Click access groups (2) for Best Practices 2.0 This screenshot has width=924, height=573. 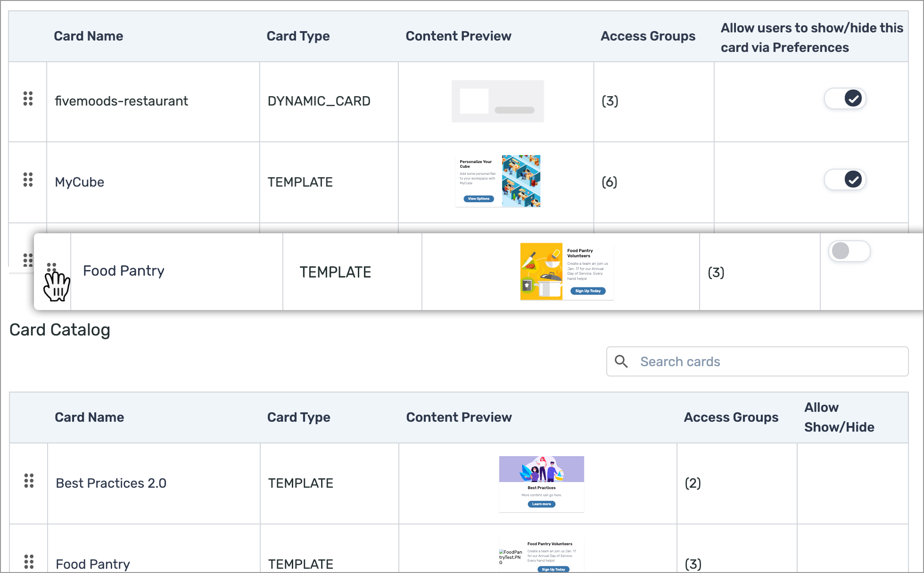click(x=693, y=483)
